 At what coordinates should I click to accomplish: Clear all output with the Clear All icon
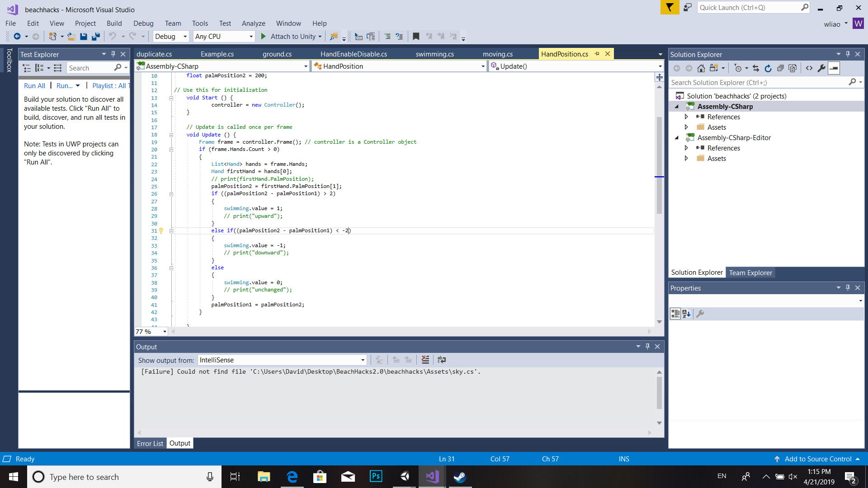(425, 360)
